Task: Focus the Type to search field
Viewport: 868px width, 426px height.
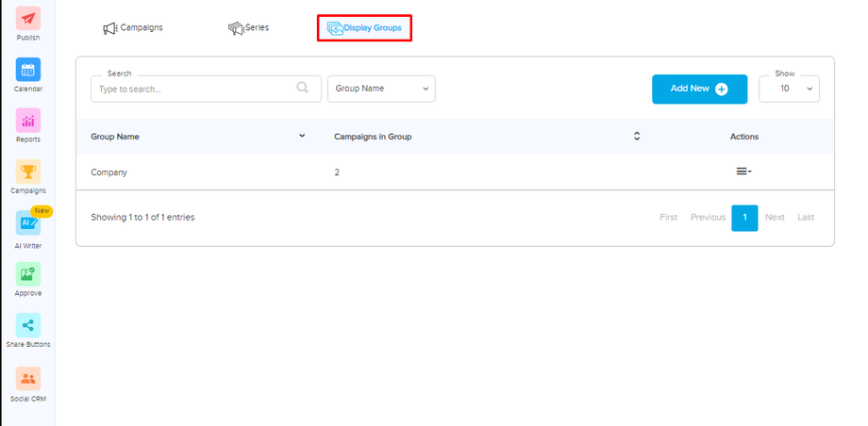Action: (x=193, y=89)
